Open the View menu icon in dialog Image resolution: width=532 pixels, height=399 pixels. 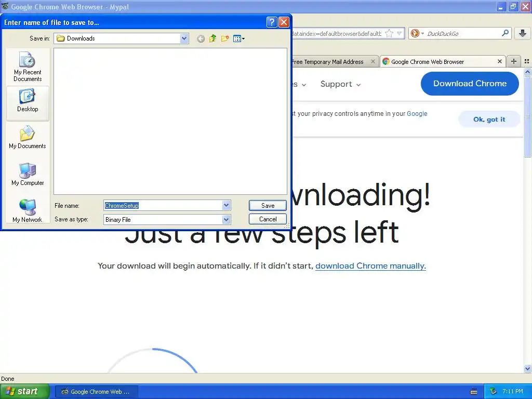point(239,38)
